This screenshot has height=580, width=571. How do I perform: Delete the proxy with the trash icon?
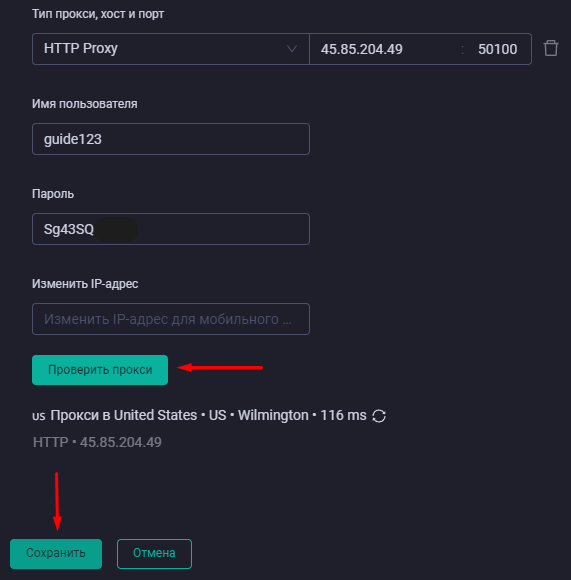point(551,48)
